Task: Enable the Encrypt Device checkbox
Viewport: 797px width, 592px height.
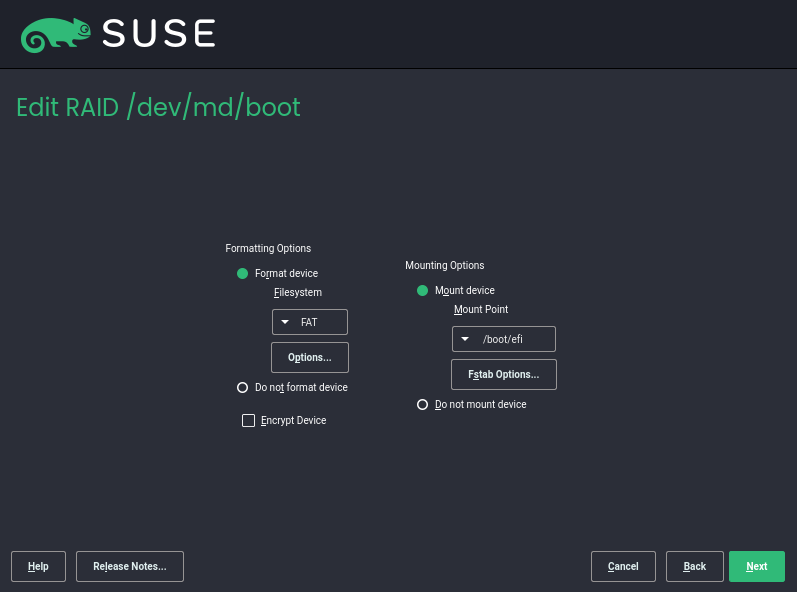Action: (249, 421)
